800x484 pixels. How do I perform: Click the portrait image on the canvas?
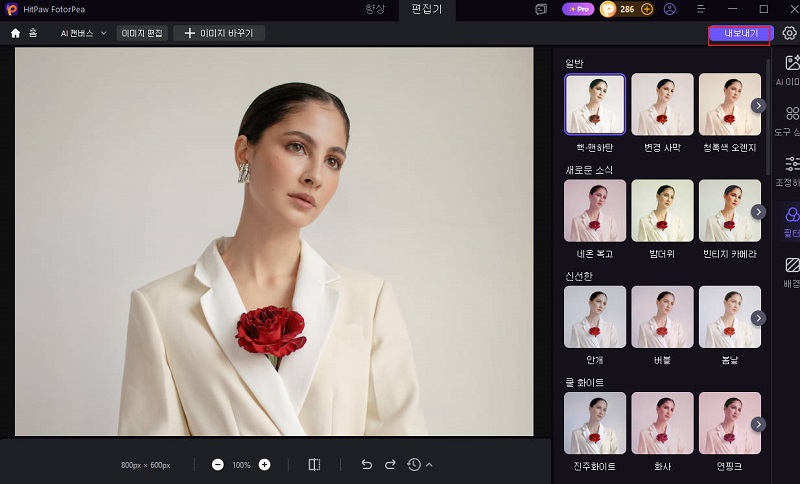click(274, 241)
